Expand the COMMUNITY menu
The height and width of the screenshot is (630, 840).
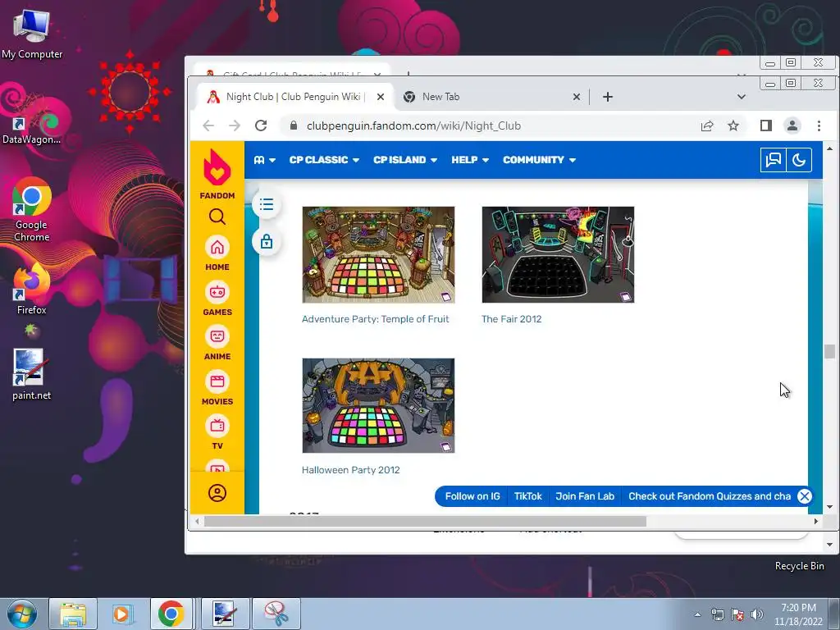[x=539, y=160]
